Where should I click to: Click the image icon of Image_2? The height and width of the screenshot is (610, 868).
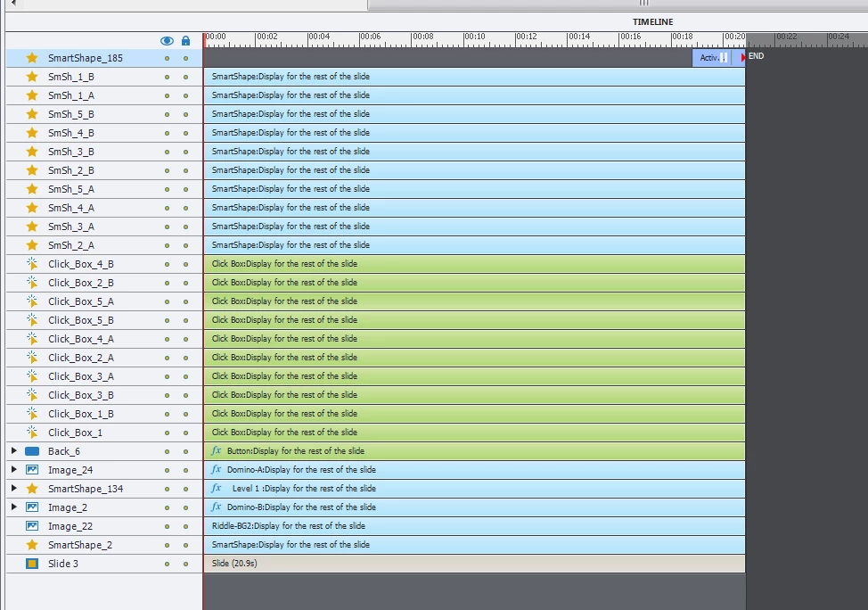coord(32,507)
